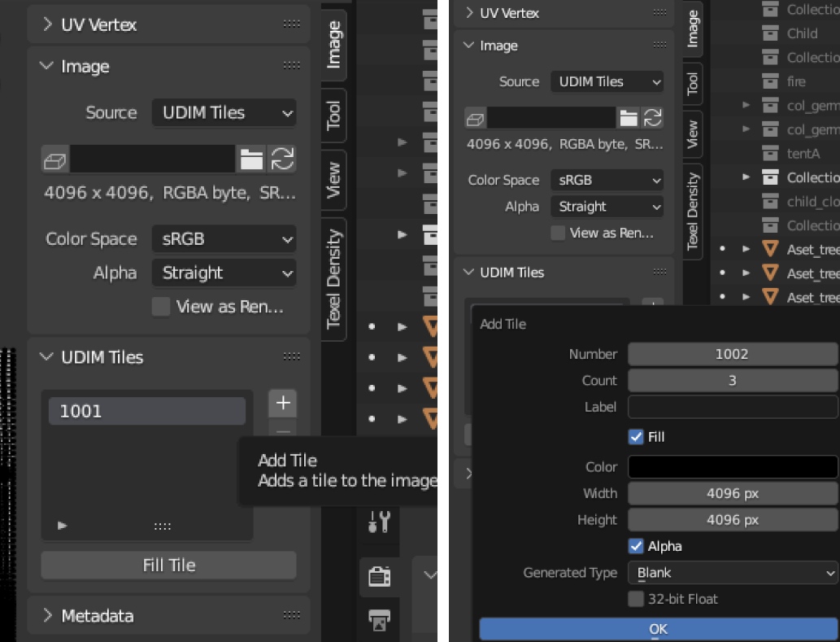Change Color Space via the sRGB dropdown
Viewport: 840px width, 642px height.
(224, 238)
